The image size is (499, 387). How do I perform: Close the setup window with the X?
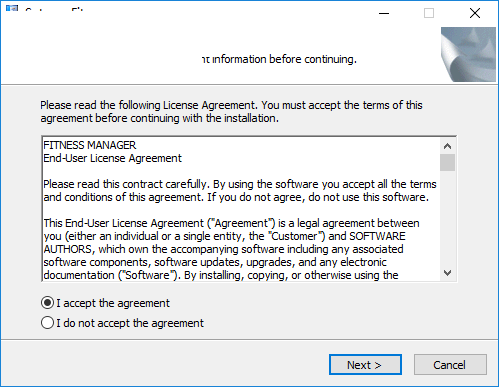(x=475, y=13)
